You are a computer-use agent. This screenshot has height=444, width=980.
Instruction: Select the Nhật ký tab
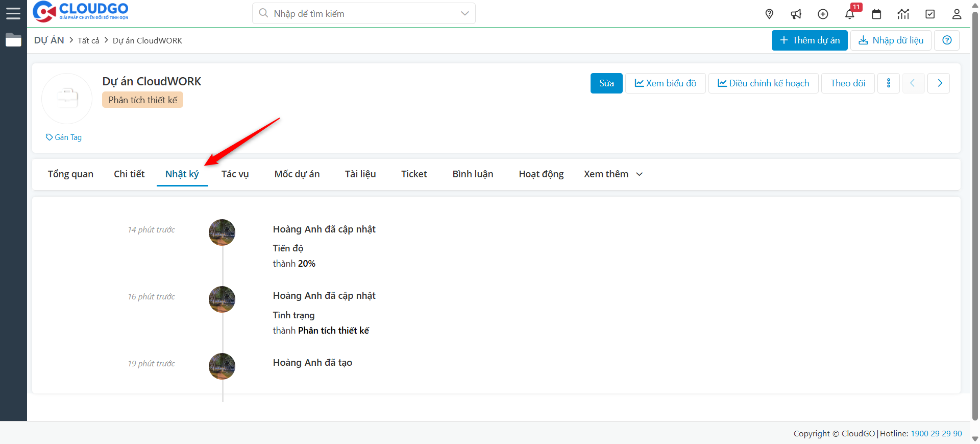coord(182,174)
